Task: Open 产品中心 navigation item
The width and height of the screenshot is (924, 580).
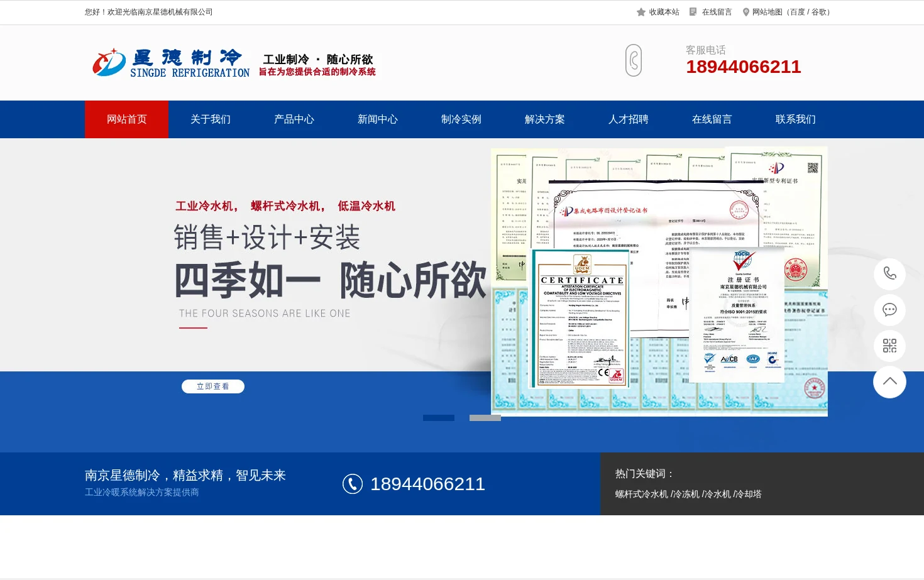Action: click(294, 119)
